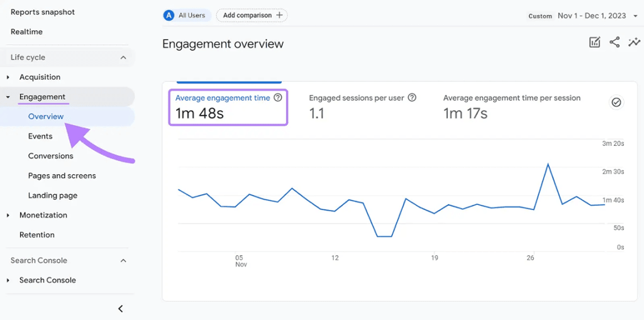Click help icon beside Engaged sessions per user
The width and height of the screenshot is (644, 320).
coord(412,98)
